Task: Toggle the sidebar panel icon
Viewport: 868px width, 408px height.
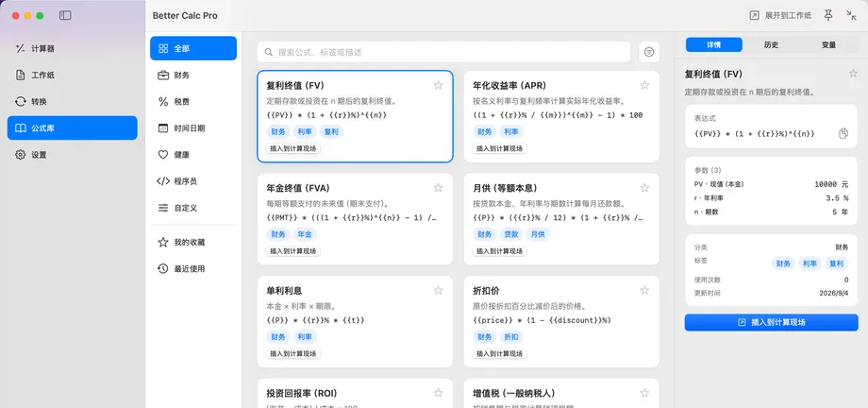Action: pyautogui.click(x=65, y=15)
